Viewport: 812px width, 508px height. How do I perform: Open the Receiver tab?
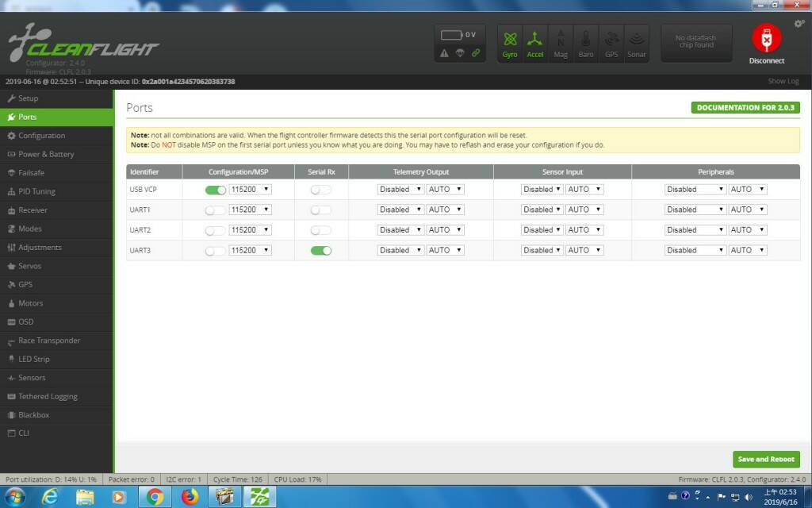[56, 210]
